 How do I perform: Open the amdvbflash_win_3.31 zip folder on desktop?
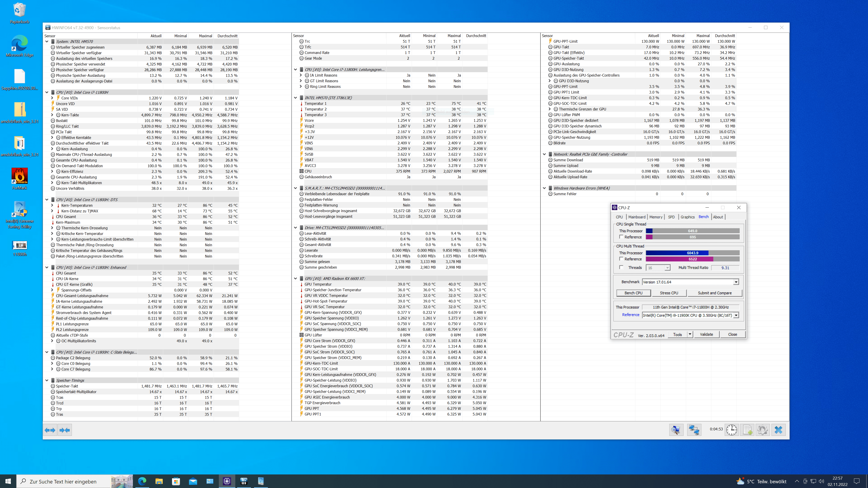pos(19,113)
